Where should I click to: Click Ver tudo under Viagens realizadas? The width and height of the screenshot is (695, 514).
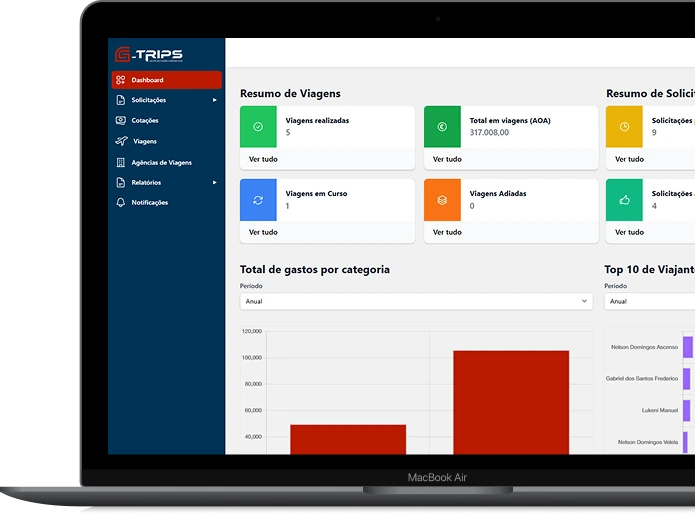(263, 159)
